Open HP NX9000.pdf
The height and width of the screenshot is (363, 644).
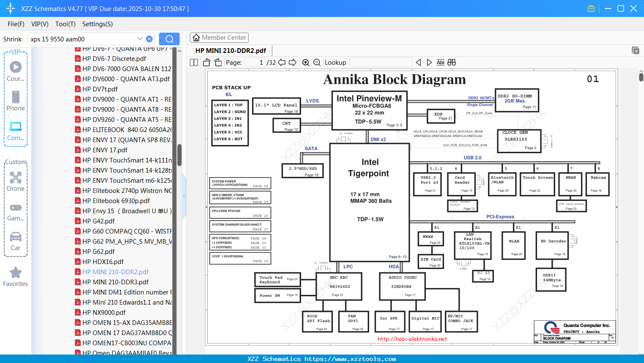pos(104,313)
